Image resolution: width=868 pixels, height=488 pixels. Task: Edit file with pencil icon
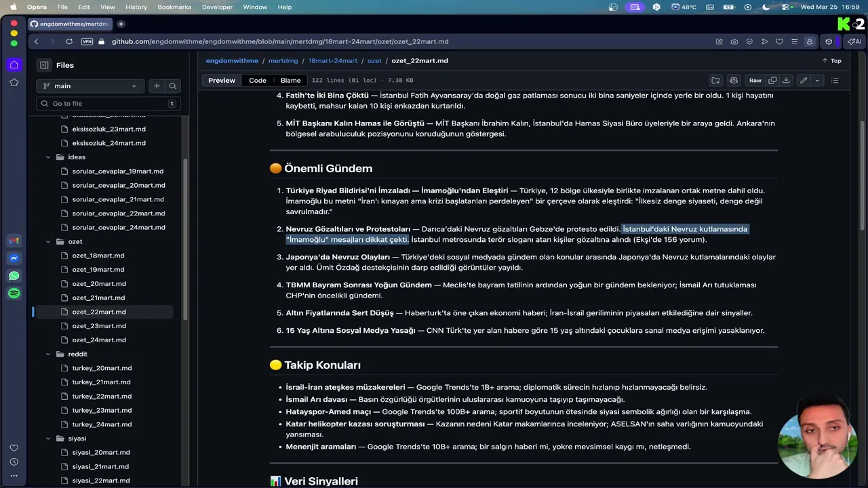pos(804,80)
